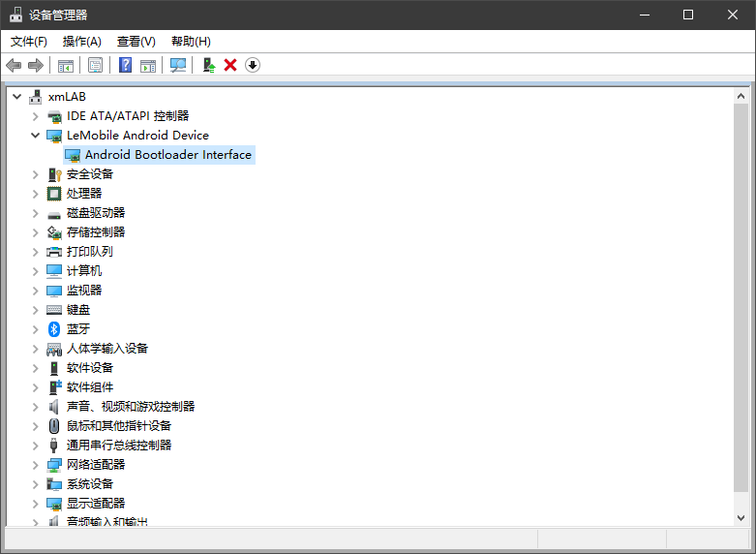Viewport: 756px width, 554px height.
Task: Open the 文件(F) menu
Action: click(x=28, y=42)
